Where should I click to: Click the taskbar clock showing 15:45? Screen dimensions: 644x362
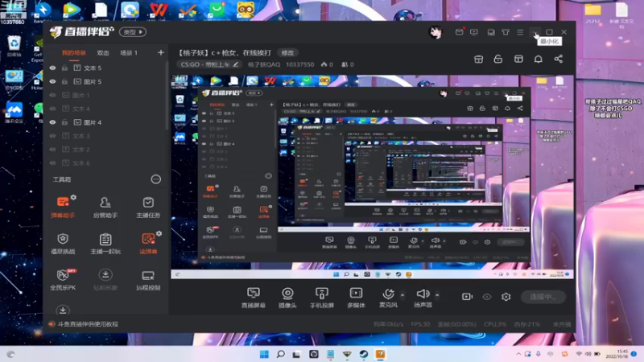(619, 354)
